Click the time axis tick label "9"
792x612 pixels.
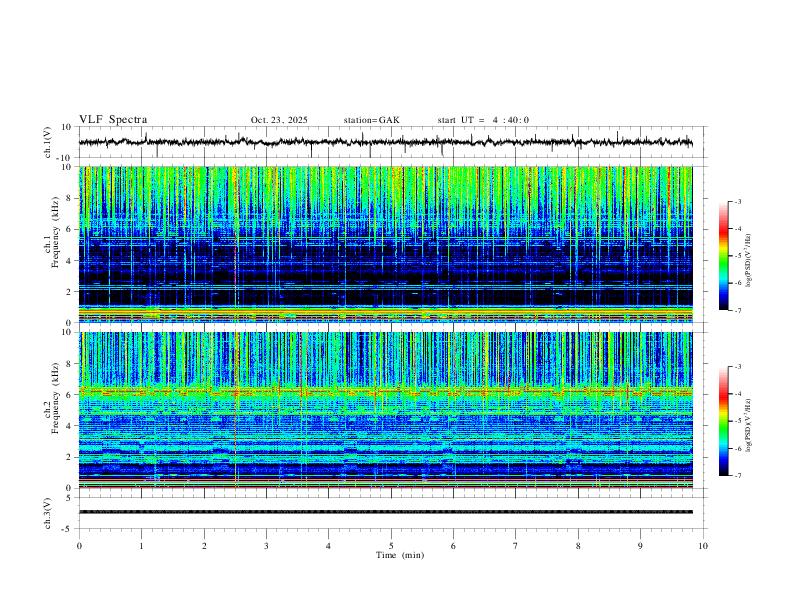(x=640, y=546)
